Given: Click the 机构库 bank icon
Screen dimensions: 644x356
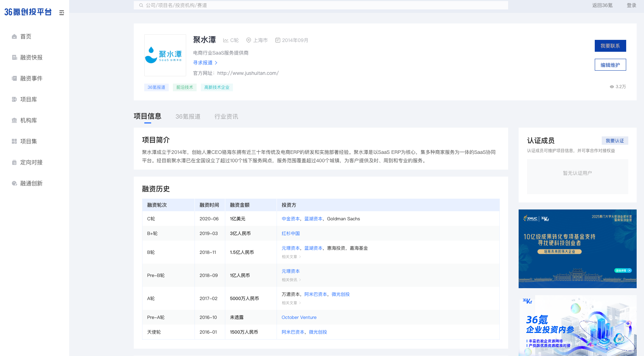Looking at the screenshot, I should 14,120.
